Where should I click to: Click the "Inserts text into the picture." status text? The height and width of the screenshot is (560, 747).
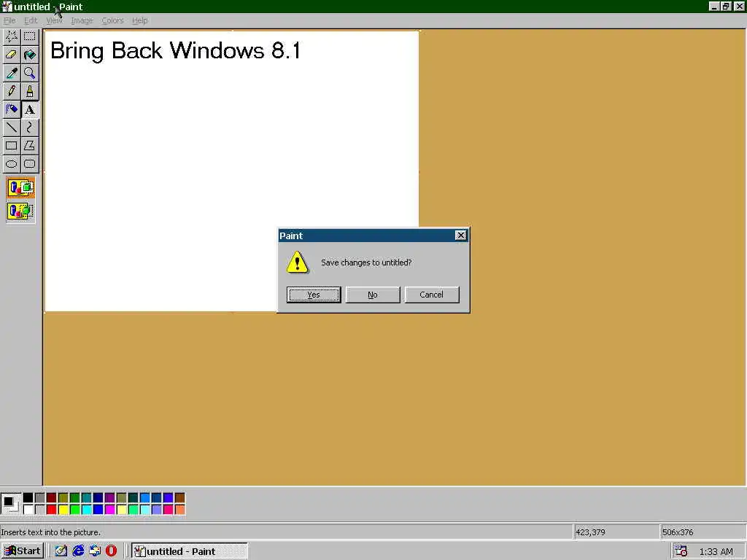[50, 532]
